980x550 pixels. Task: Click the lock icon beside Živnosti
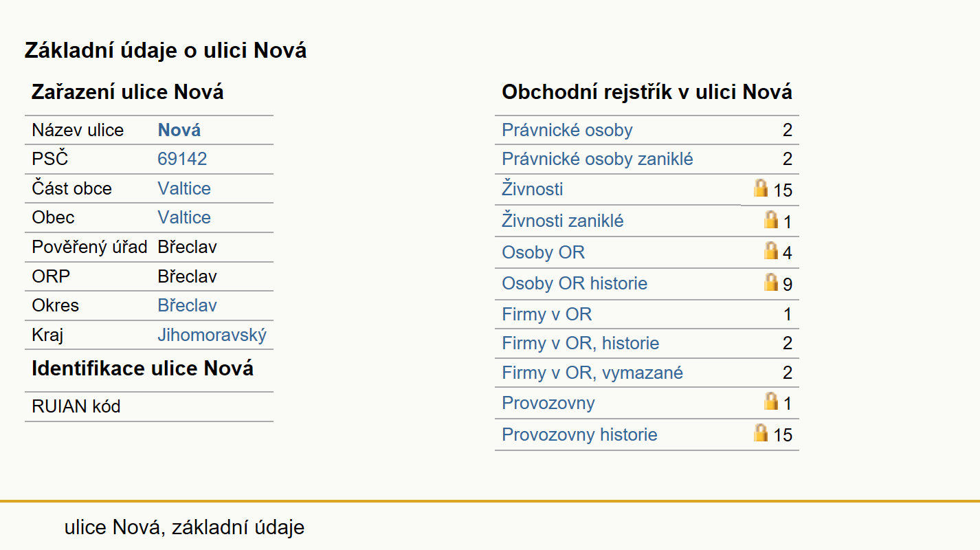click(x=760, y=188)
